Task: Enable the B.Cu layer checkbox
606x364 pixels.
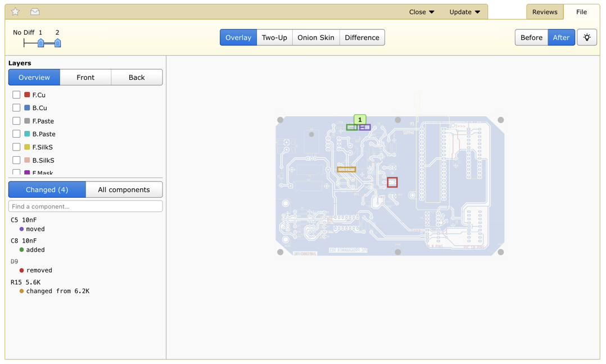Action: (x=16, y=108)
